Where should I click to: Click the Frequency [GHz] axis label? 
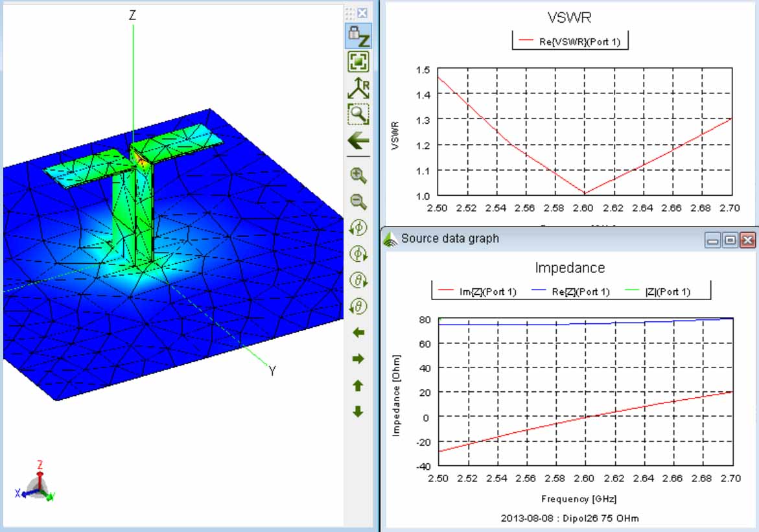tap(578, 498)
